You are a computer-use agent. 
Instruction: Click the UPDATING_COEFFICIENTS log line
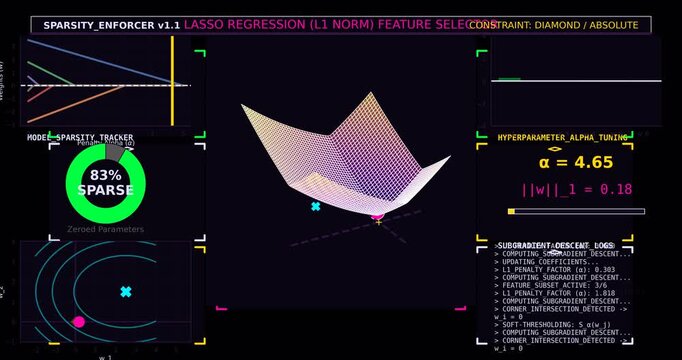tap(546, 262)
